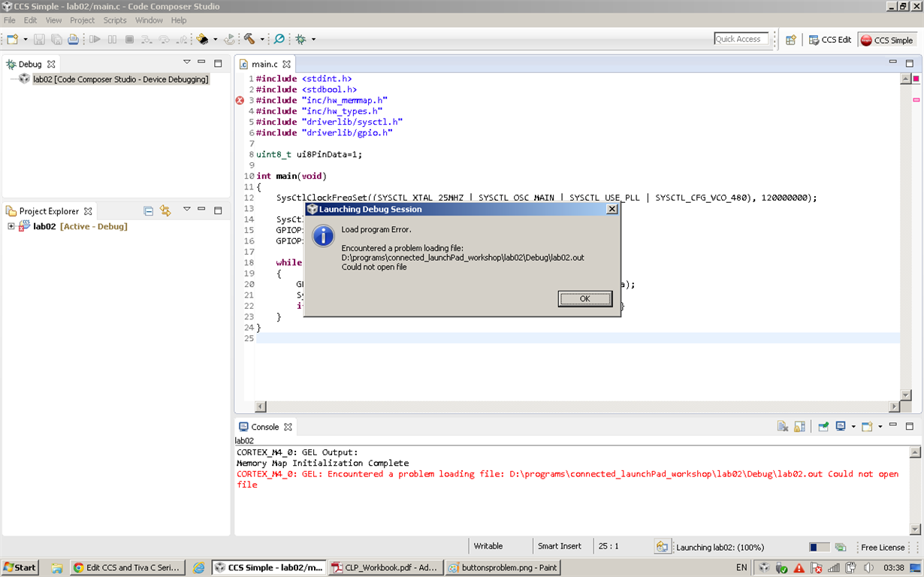The image size is (924, 577).
Task: Open the Scripts menu
Action: click(x=115, y=20)
